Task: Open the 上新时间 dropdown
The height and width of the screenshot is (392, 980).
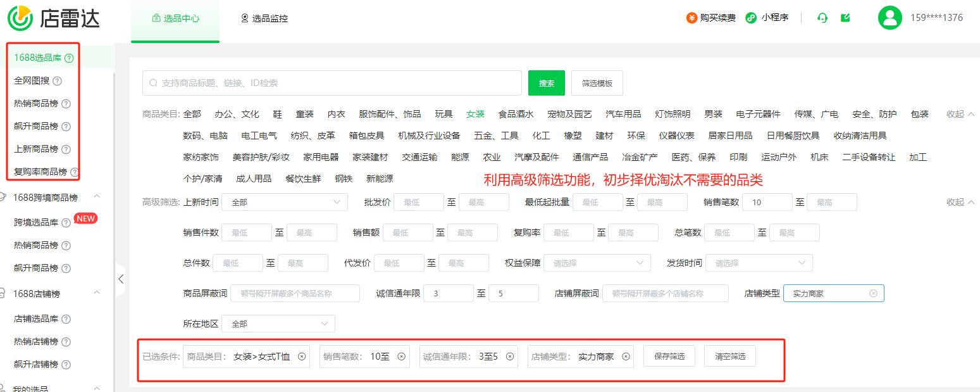Action: [x=284, y=202]
